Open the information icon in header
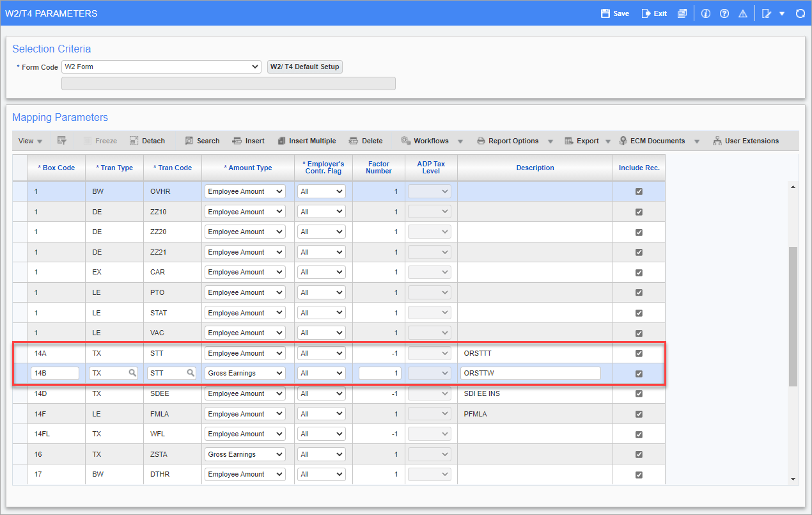The image size is (812, 515). click(706, 13)
